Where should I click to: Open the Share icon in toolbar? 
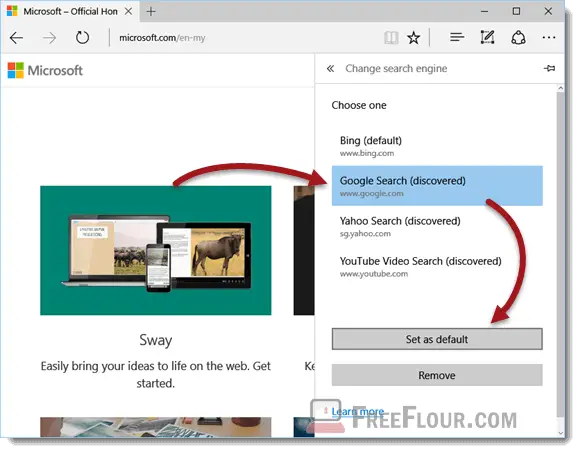click(518, 37)
